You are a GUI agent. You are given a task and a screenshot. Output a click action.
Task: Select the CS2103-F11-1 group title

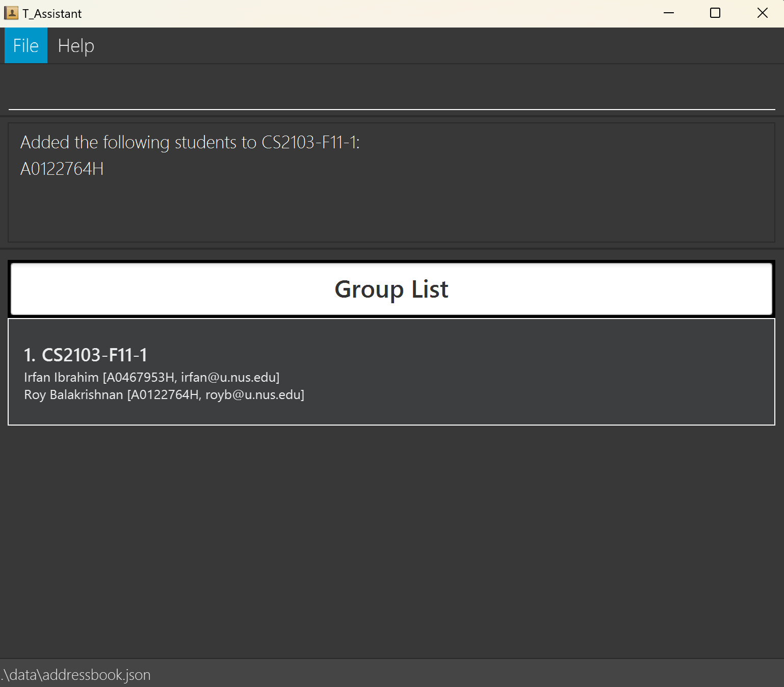94,355
